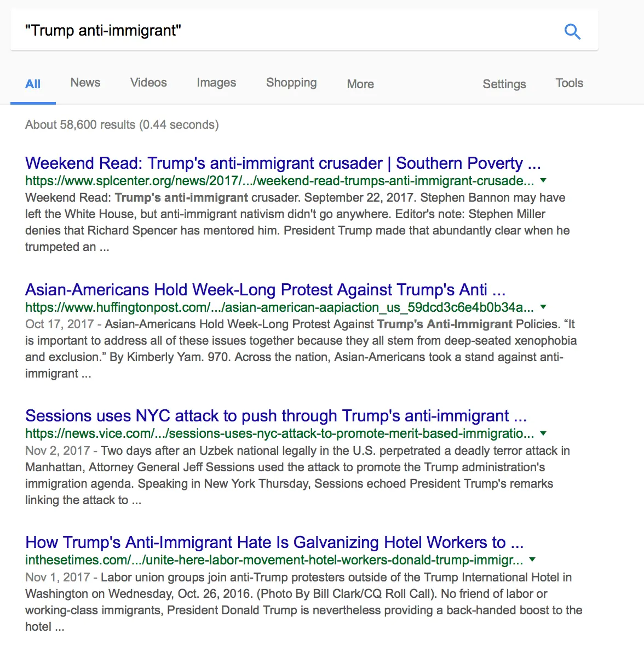Open the dropdown arrow beside the In These Times URL
Screen dimensions: 644x651
(x=532, y=560)
